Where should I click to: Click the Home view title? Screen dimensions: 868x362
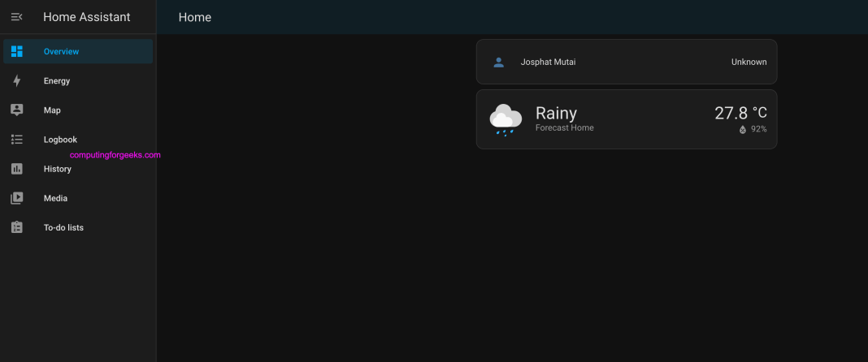pos(195,17)
